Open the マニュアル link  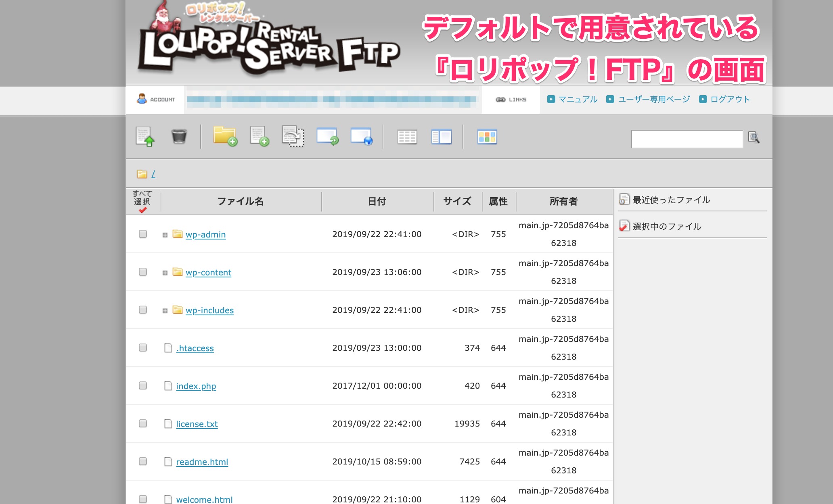(x=577, y=99)
